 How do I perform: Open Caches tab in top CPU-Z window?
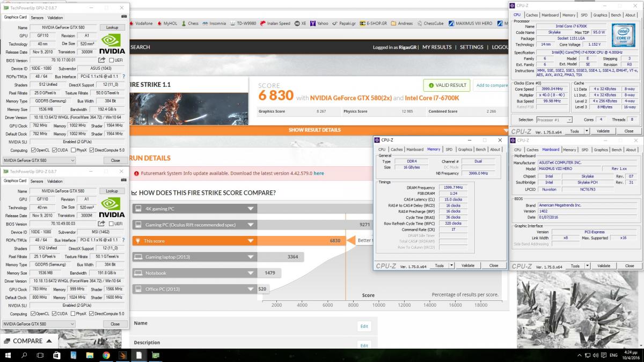(x=532, y=15)
